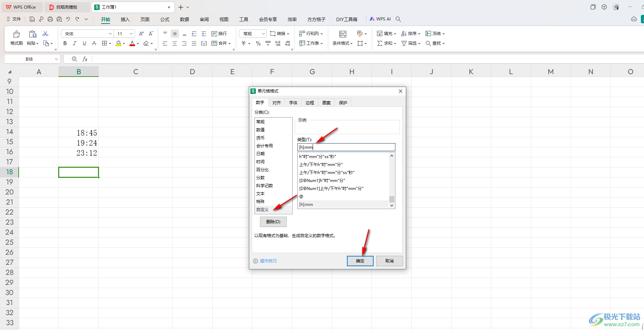Open the 插入 ribbon tab

[125, 19]
